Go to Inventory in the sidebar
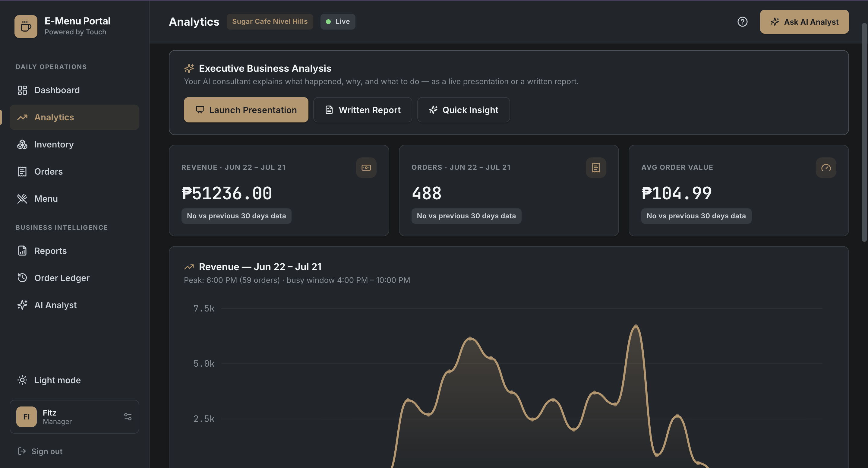This screenshot has height=468, width=868. (74, 144)
